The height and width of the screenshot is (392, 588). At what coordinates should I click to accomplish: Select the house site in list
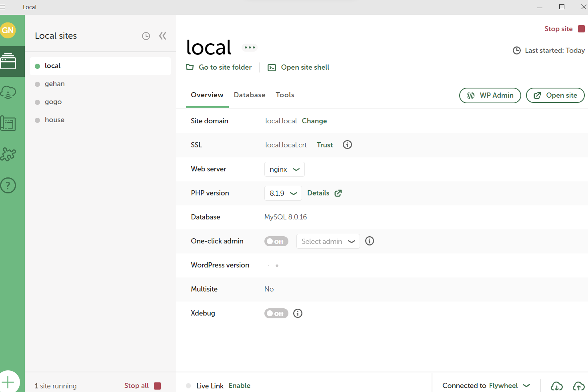[x=100, y=120]
